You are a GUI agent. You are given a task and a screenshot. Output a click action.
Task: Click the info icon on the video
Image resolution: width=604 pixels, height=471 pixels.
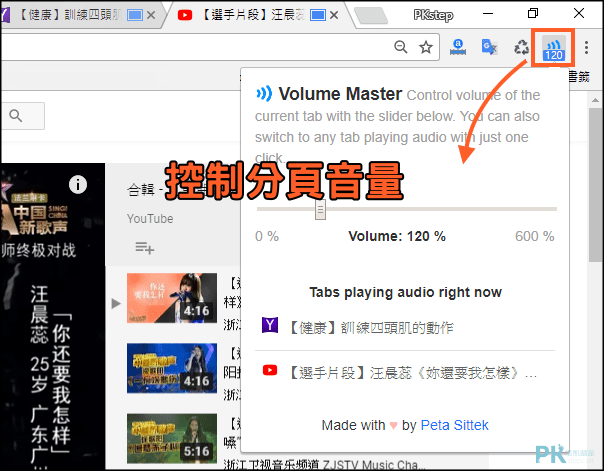[78, 184]
